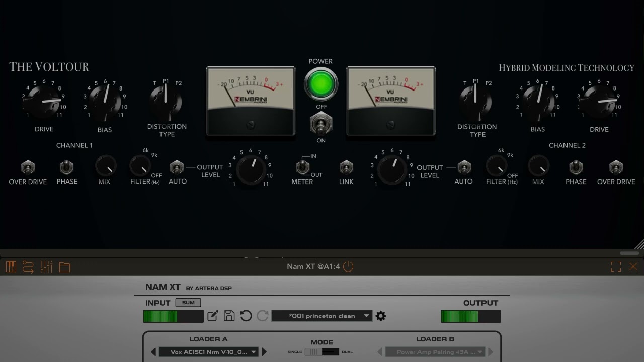
Task: Click 'The Voltour' title text
Action: 49,66
